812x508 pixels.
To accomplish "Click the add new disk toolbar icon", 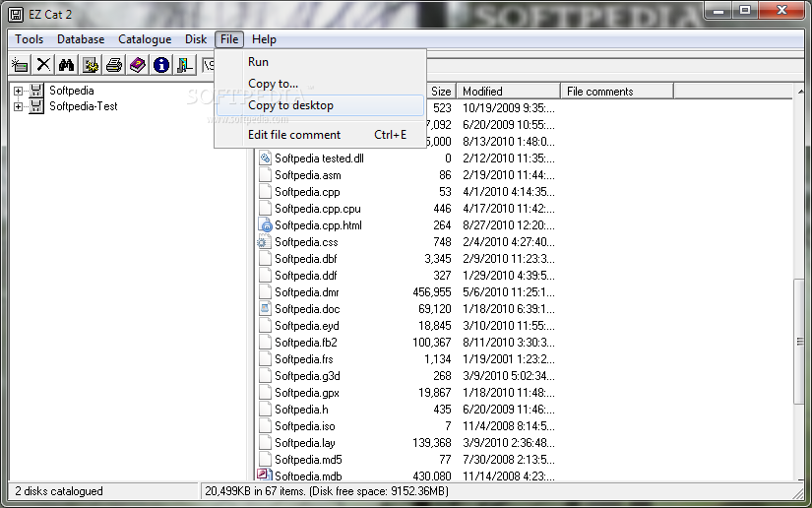I will [x=20, y=65].
